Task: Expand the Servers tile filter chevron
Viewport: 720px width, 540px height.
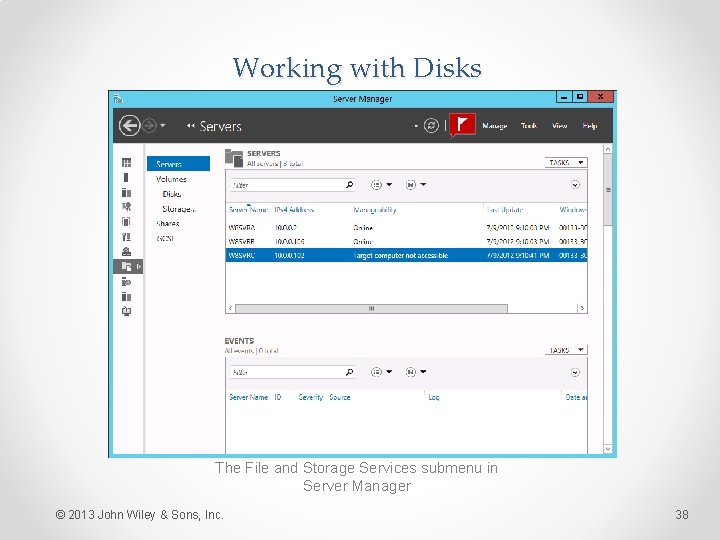Action: 575,185
